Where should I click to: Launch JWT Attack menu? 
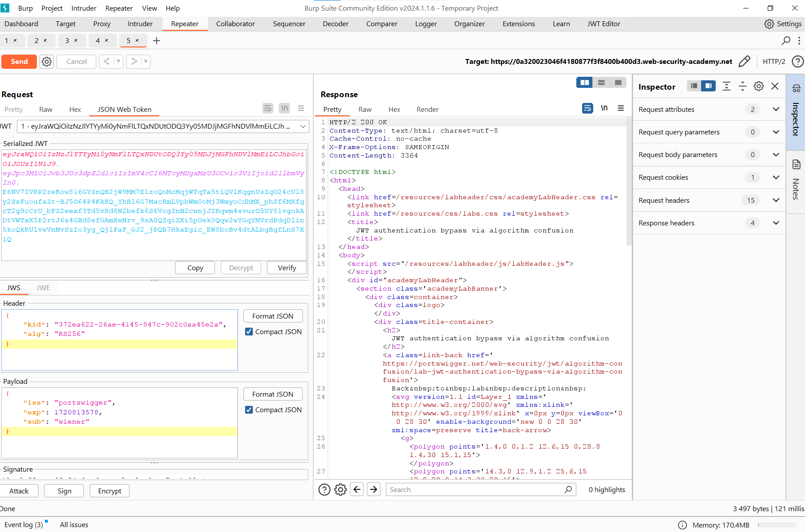point(19,491)
